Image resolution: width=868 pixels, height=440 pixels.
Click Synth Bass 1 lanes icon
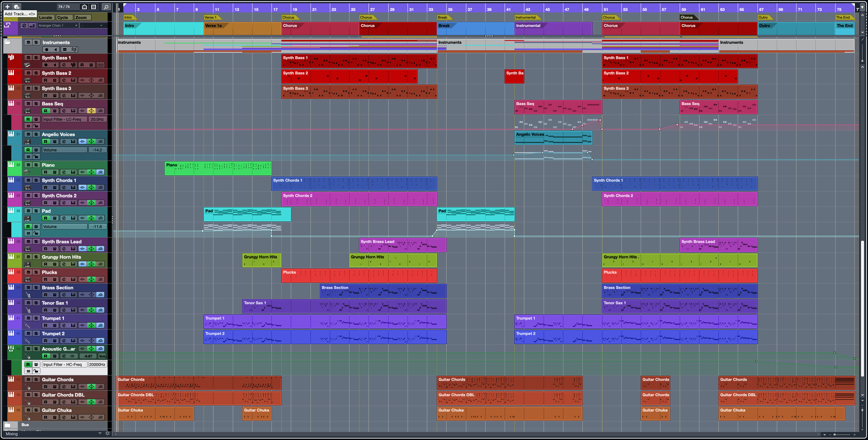100,65
